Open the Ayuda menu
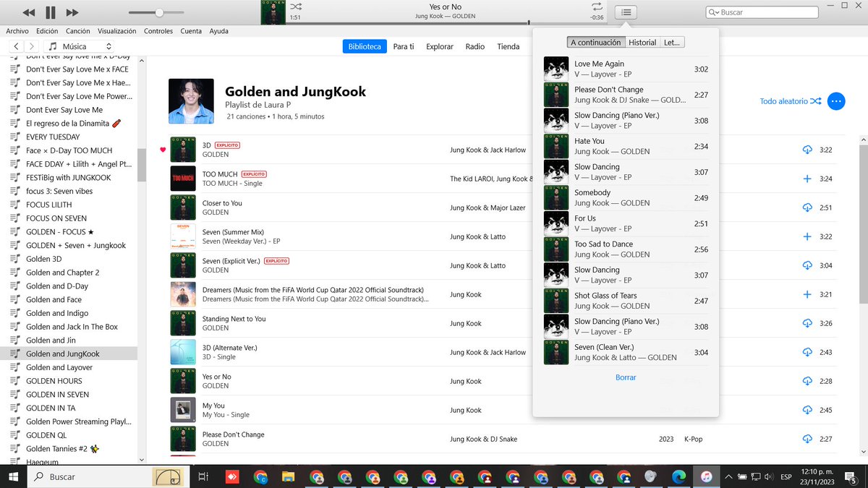Viewport: 868px width, 488px height. [x=218, y=31]
